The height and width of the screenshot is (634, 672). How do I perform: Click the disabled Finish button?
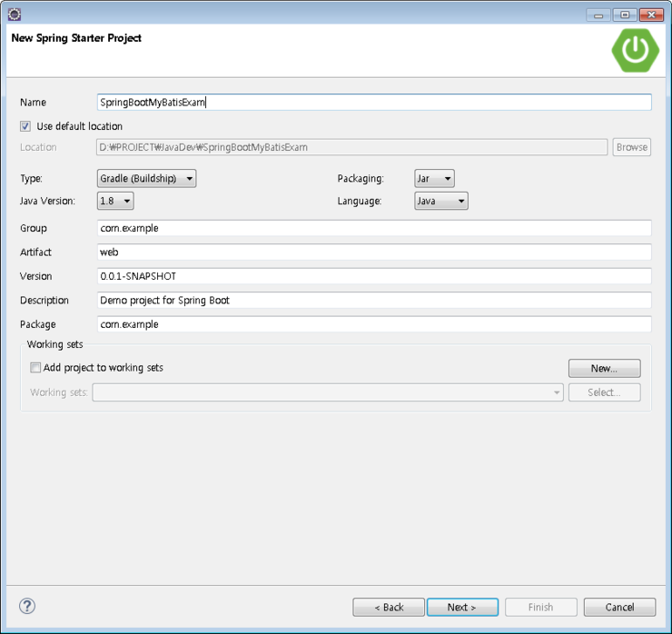(541, 607)
